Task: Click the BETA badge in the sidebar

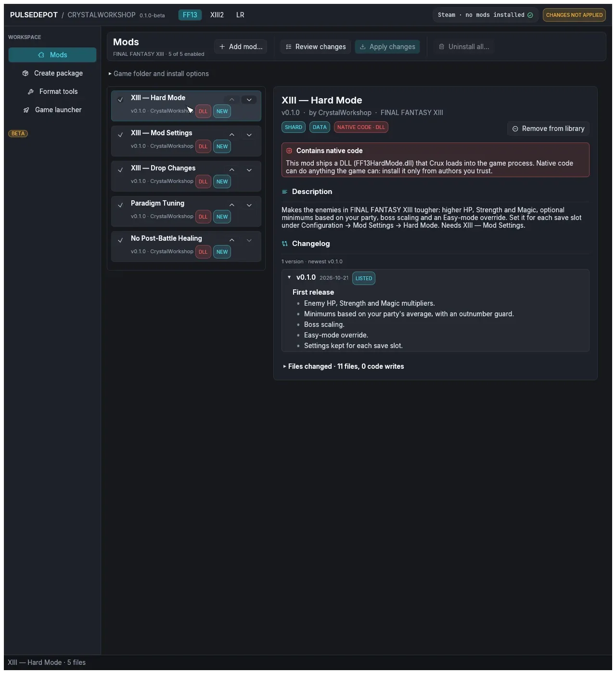Action: pos(18,133)
